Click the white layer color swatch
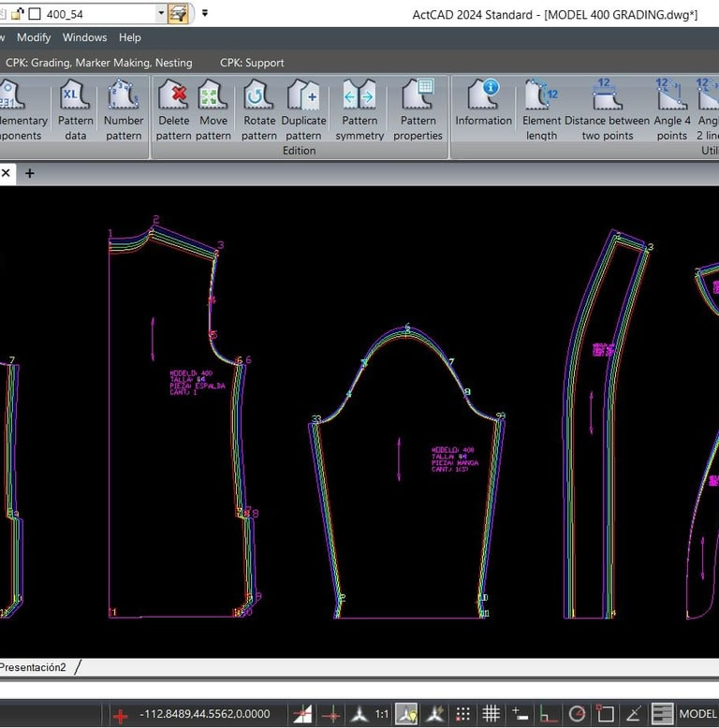Image resolution: width=719 pixels, height=728 pixels. pos(35,14)
